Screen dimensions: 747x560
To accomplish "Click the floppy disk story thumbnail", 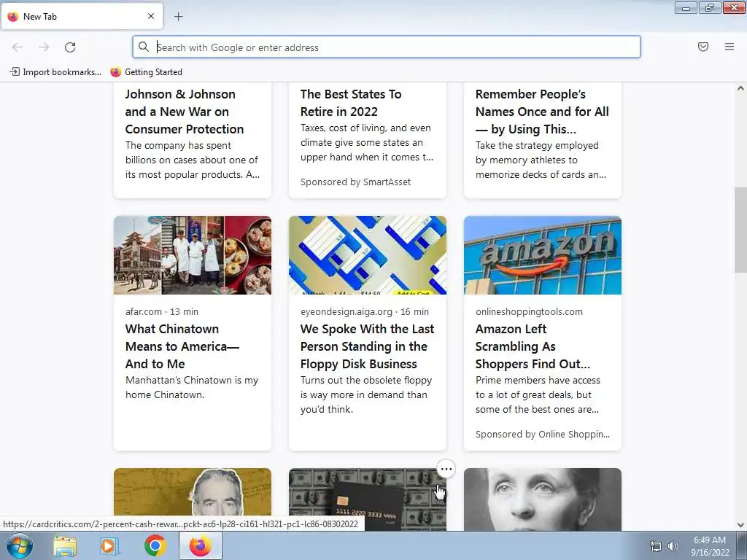I will [x=368, y=255].
